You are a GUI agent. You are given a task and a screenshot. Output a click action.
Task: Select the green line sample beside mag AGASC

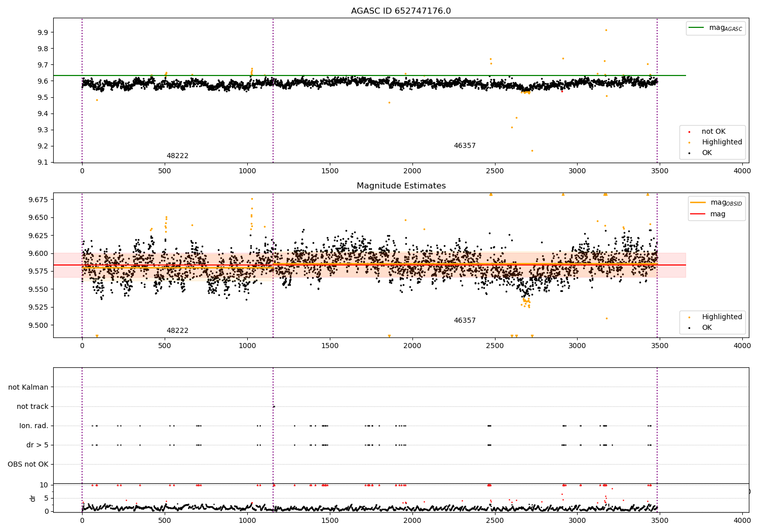697,28
